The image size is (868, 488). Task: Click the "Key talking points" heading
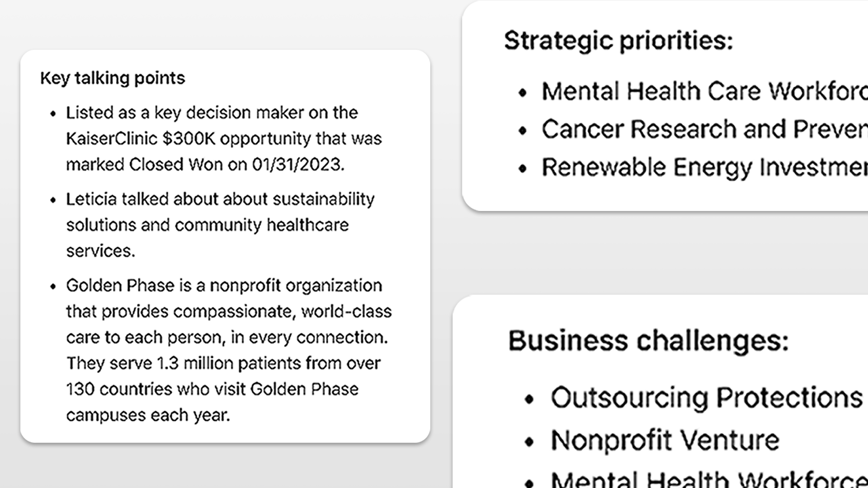coord(113,78)
